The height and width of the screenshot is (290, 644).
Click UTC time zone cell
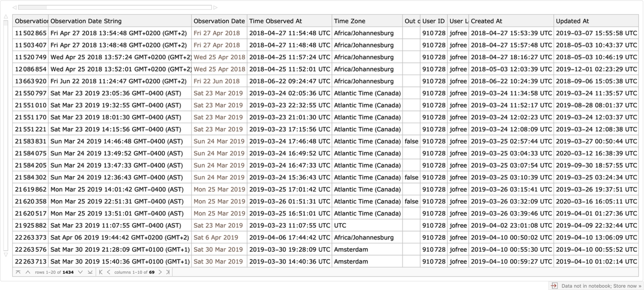coord(367,225)
